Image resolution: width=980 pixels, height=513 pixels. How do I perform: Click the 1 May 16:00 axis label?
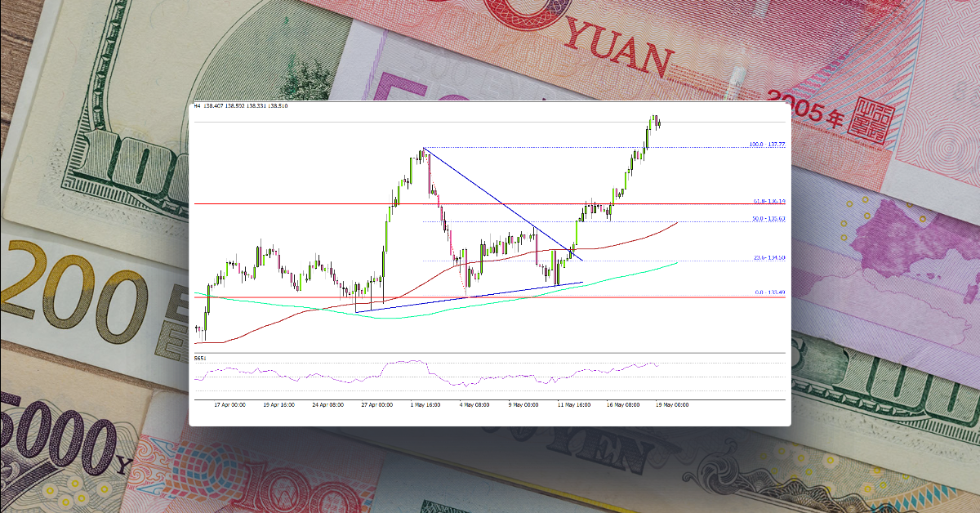(x=425, y=404)
